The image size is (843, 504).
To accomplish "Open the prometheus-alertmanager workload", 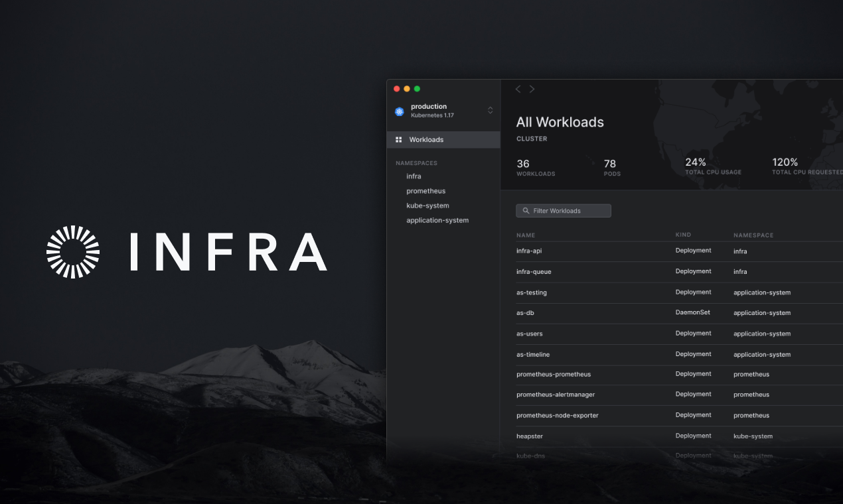I will pyautogui.click(x=597, y=394).
